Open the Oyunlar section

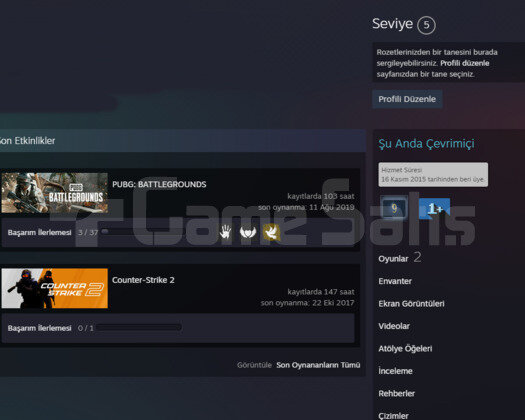point(393,259)
